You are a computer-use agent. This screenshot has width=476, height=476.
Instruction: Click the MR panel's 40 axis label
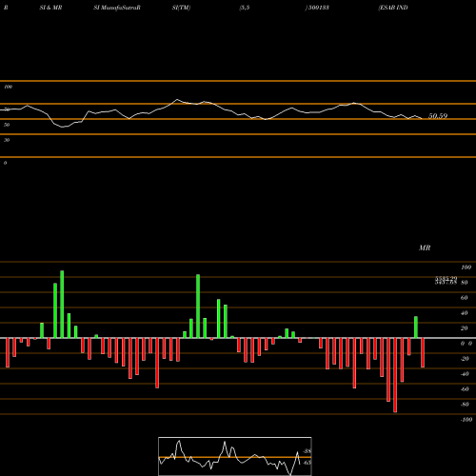click(464, 313)
